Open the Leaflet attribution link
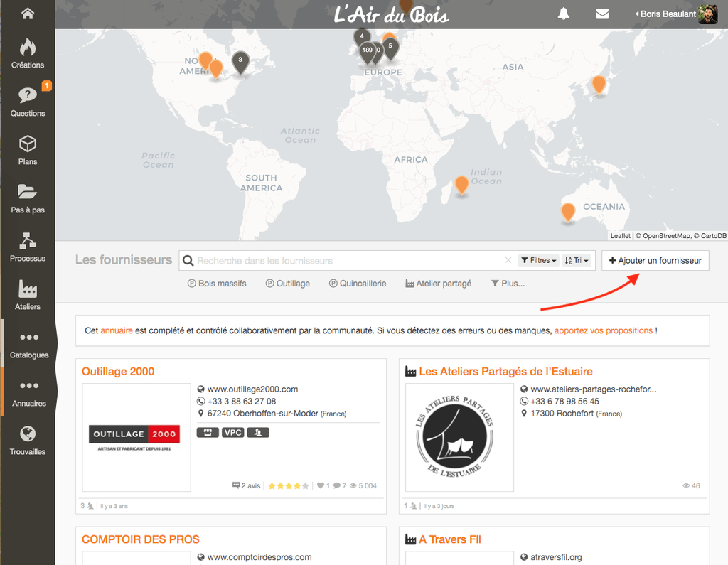 point(620,236)
